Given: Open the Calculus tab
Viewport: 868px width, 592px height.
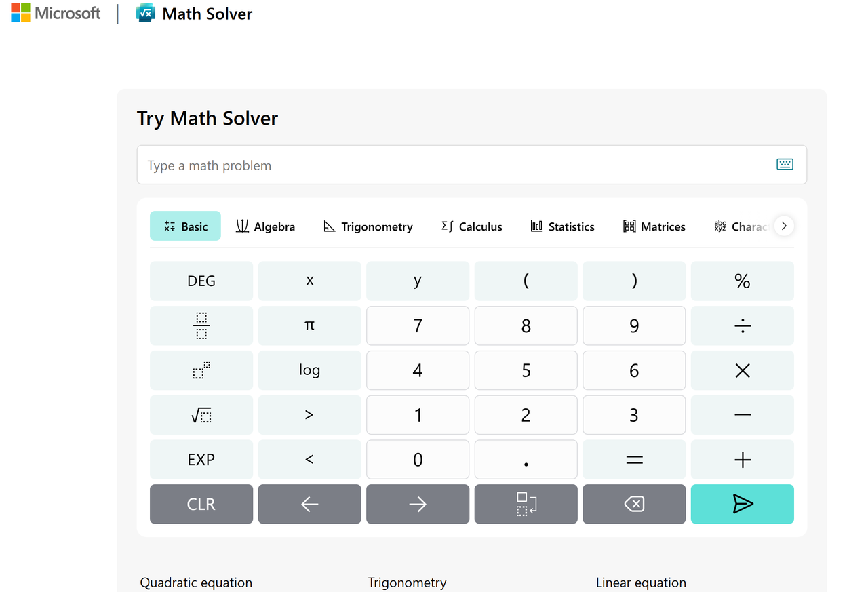Looking at the screenshot, I should click(471, 226).
